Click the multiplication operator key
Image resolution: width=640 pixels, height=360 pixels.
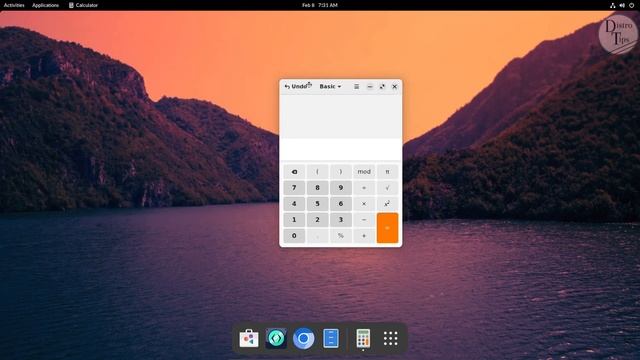[x=364, y=204]
